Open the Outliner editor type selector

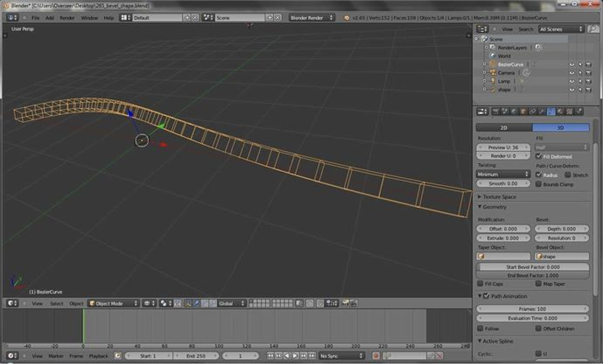click(x=482, y=29)
